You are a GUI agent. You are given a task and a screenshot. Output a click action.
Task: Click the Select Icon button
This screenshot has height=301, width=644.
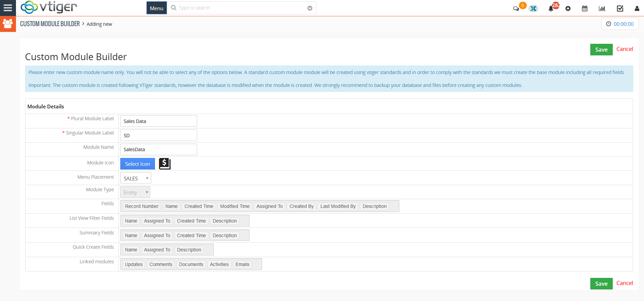(138, 164)
